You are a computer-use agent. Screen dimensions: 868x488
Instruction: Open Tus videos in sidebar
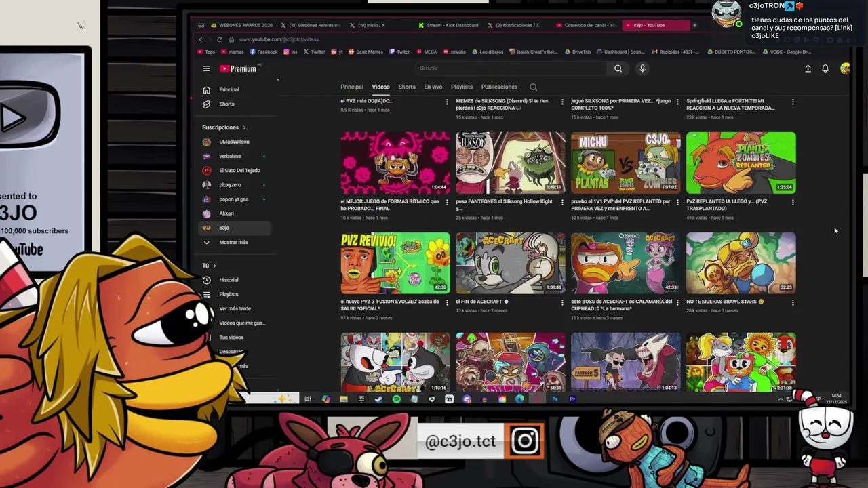[231, 337]
